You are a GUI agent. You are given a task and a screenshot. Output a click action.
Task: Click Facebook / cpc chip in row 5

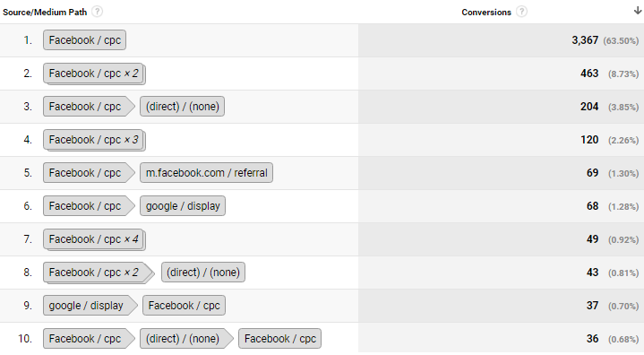click(90, 173)
